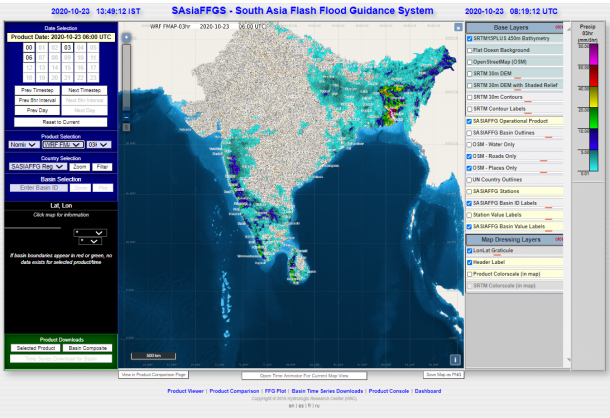Toggle the OpenStreetMap (OSM) base layer

[470, 59]
